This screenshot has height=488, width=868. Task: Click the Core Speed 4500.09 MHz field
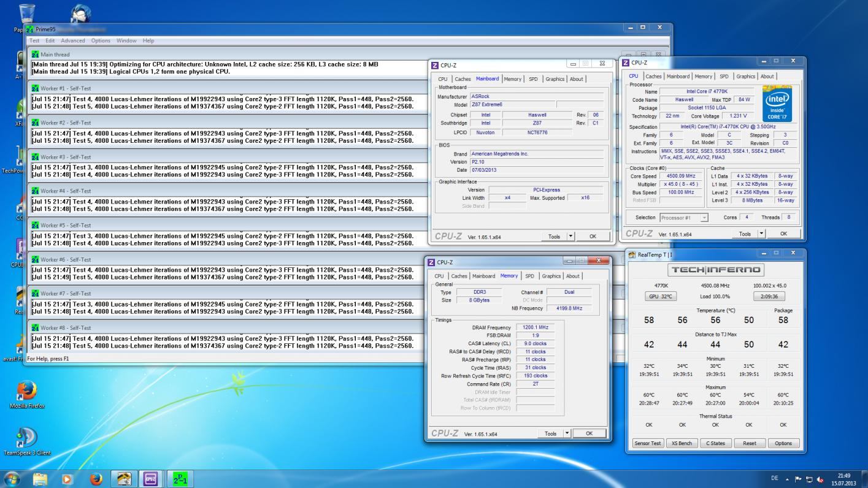681,176
